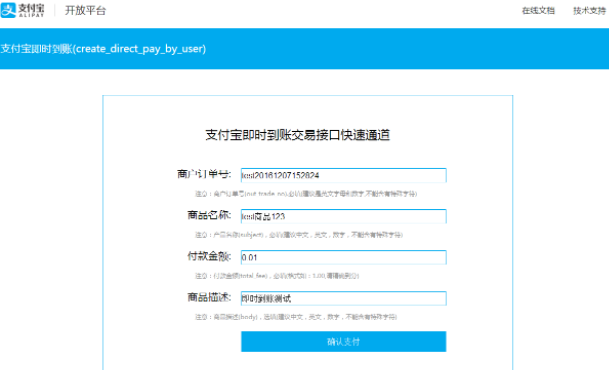This screenshot has width=609, height=370.
Task: Focus the 商品名称 input field
Action: coord(343,216)
